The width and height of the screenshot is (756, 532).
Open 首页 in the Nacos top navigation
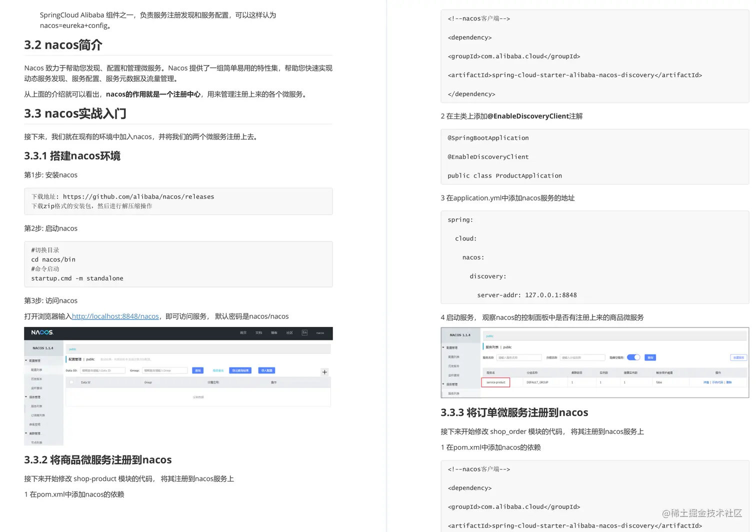[x=243, y=332]
